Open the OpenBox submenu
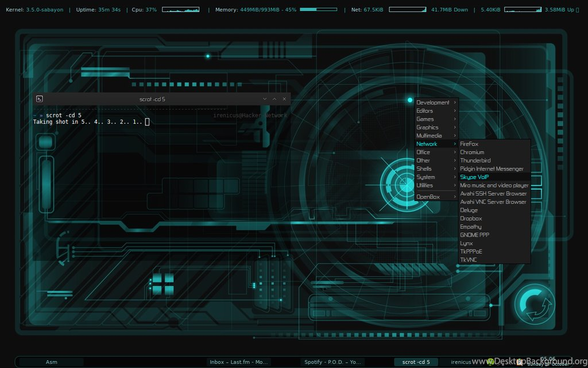The width and height of the screenshot is (588, 368). (x=436, y=197)
